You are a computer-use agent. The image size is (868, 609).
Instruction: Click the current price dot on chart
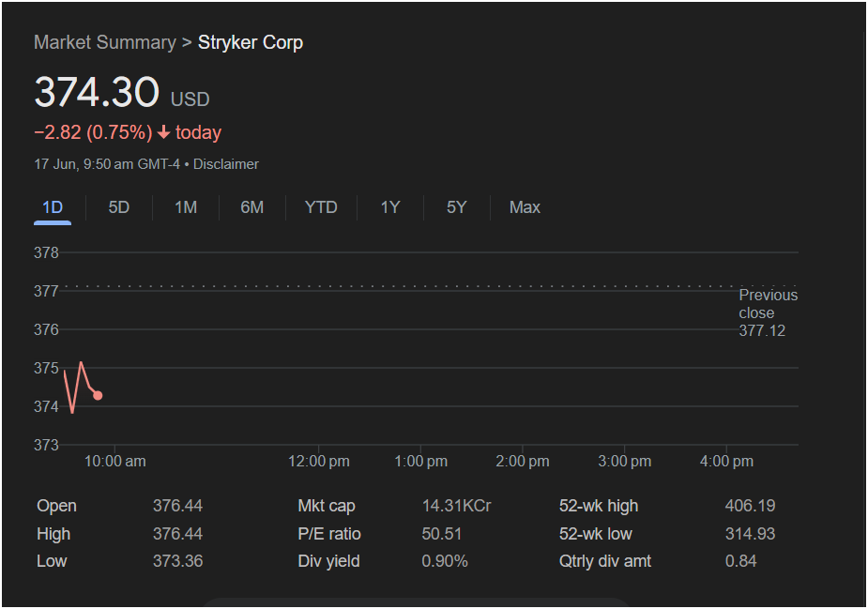pos(98,395)
